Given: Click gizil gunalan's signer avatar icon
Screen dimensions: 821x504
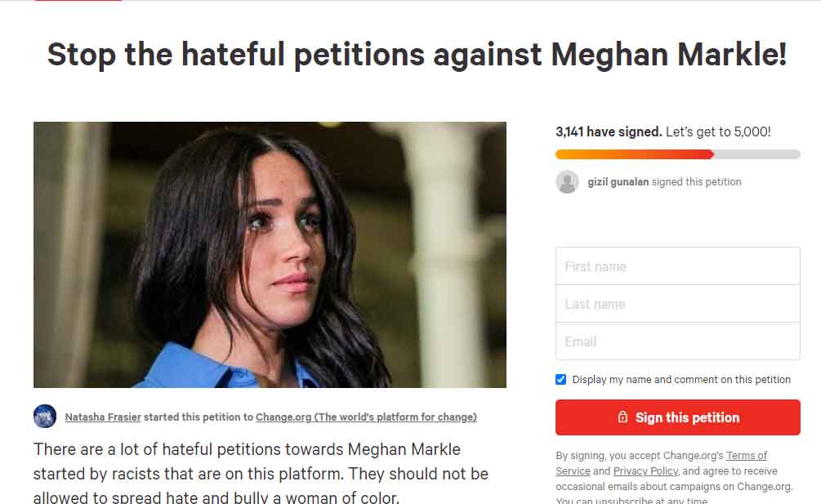Looking at the screenshot, I should point(567,182).
